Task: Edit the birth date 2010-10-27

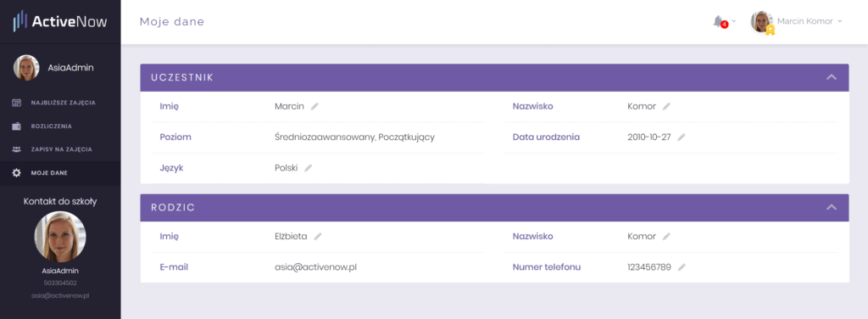Action: coord(682,137)
